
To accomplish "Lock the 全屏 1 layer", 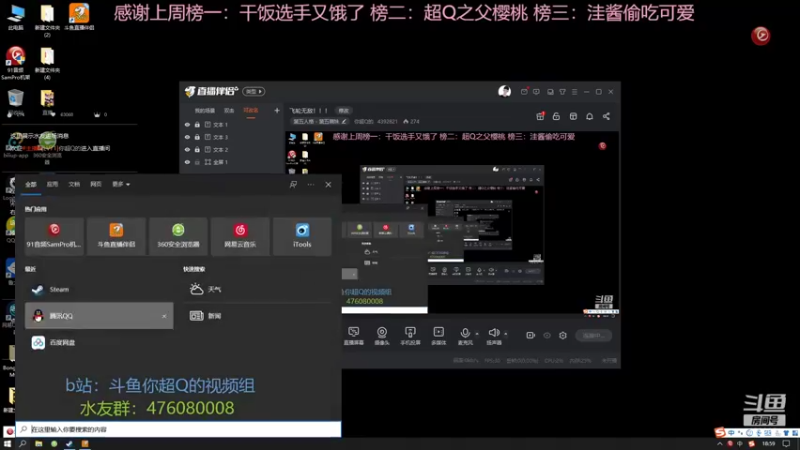I will pyautogui.click(x=197, y=162).
